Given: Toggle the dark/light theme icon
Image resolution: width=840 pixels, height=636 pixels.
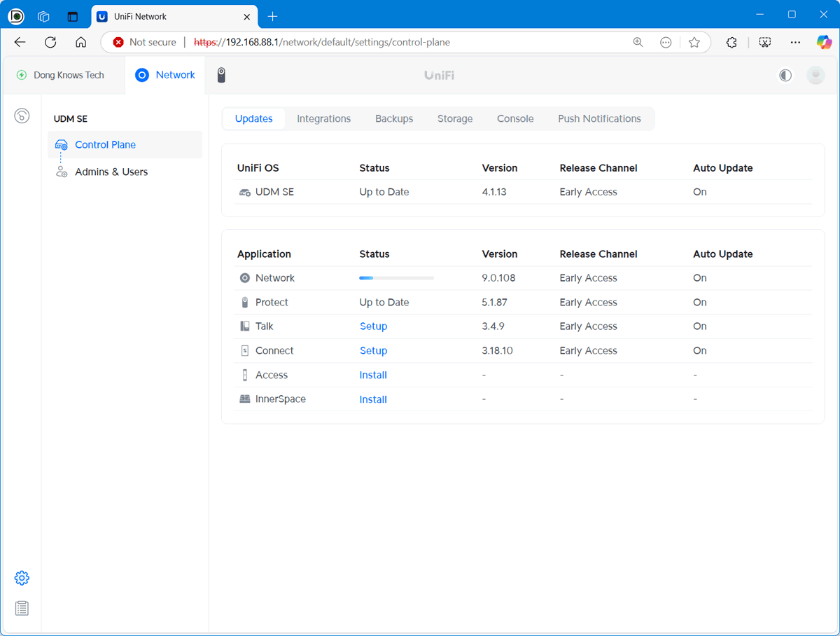Looking at the screenshot, I should click(x=785, y=75).
